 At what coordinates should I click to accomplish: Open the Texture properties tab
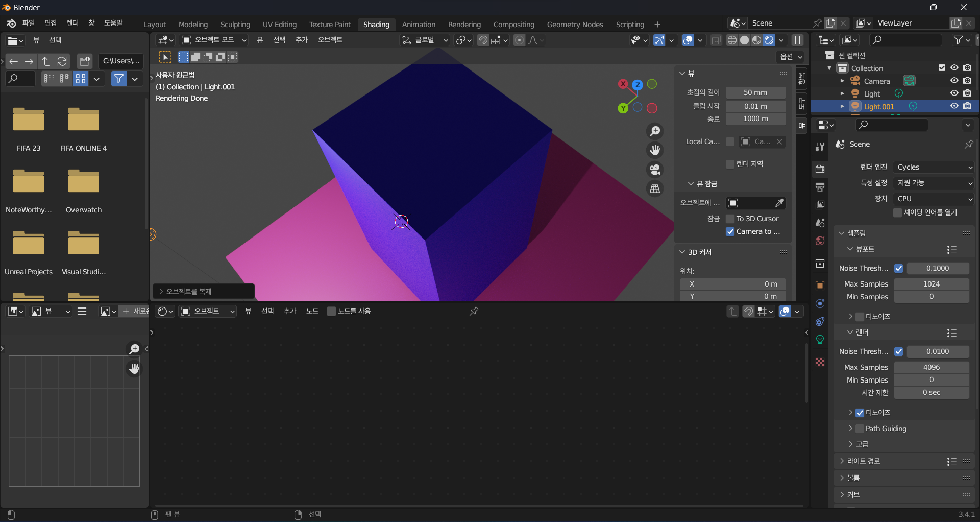tap(820, 362)
